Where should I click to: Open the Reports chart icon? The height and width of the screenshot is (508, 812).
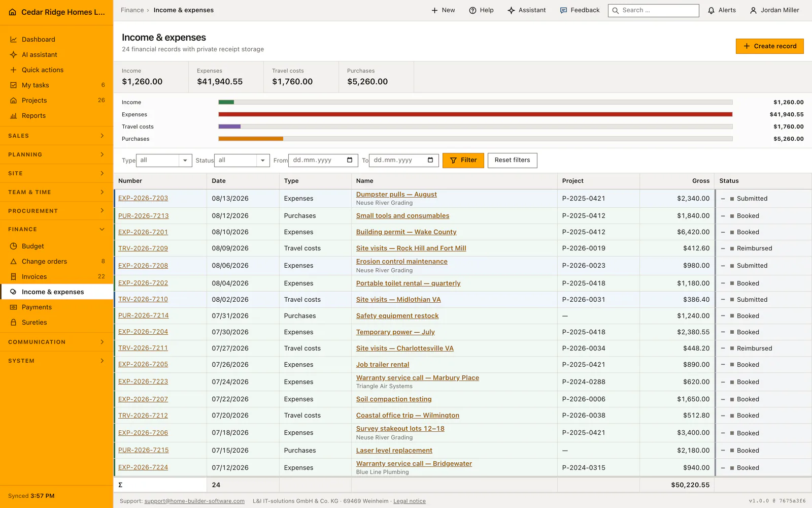click(14, 116)
